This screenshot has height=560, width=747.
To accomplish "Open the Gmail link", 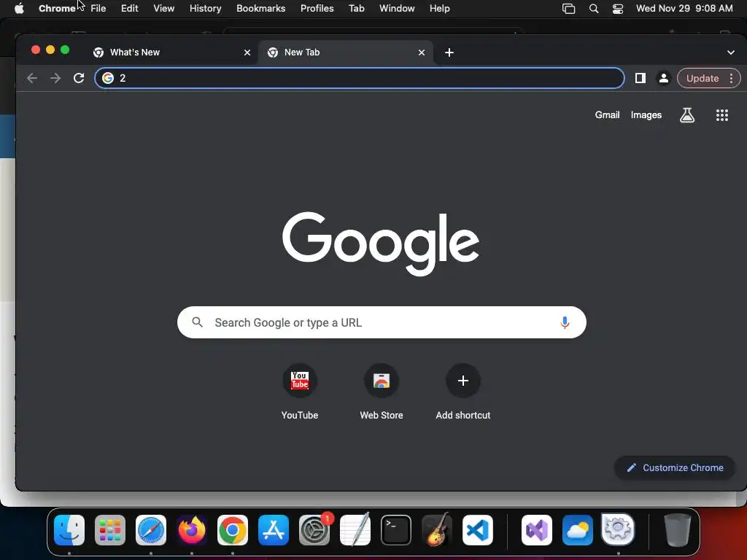I will point(607,115).
